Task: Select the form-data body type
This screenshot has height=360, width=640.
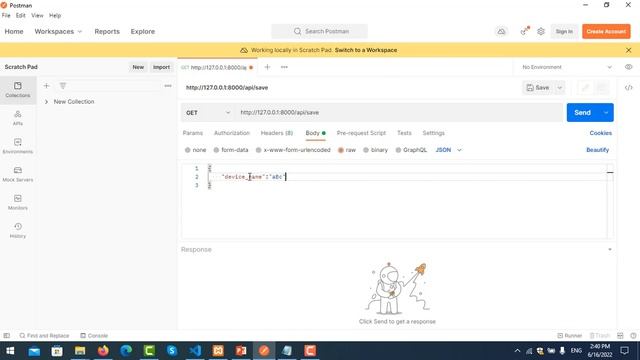Action: (x=231, y=150)
